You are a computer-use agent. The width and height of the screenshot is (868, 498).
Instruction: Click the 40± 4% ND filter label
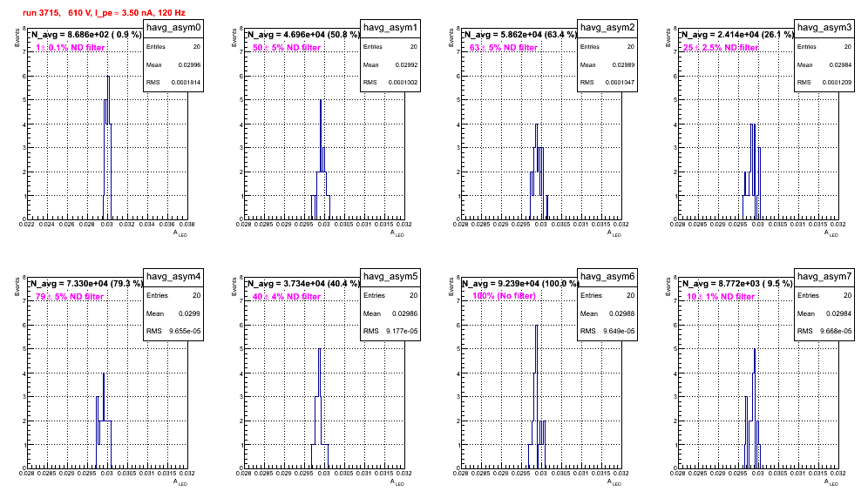tap(287, 297)
